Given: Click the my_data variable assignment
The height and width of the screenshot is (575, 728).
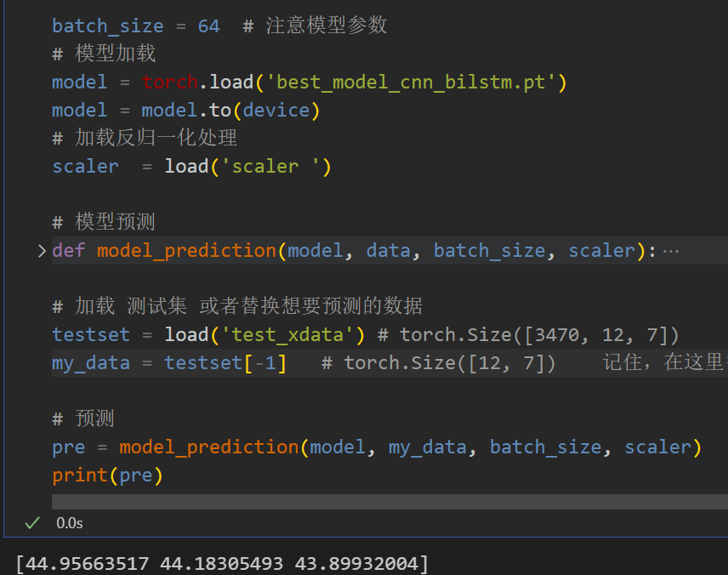Looking at the screenshot, I should (x=91, y=362).
